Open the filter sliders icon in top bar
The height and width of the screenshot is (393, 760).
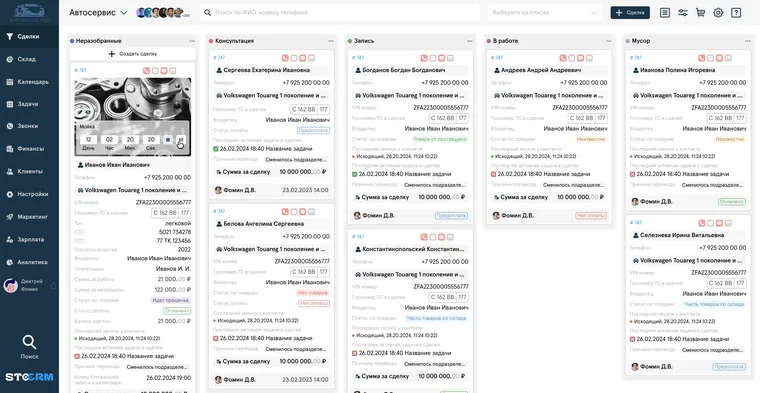tap(682, 13)
